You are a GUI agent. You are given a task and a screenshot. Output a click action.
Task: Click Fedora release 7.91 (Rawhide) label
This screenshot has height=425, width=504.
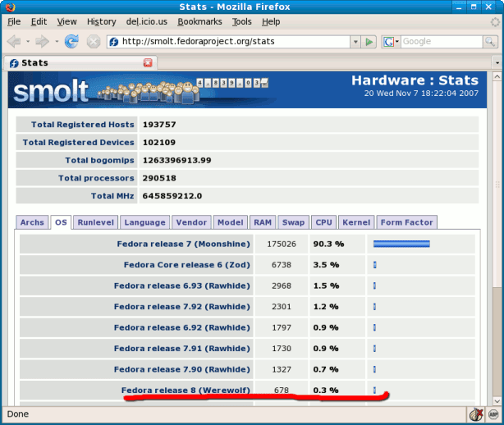coord(182,349)
